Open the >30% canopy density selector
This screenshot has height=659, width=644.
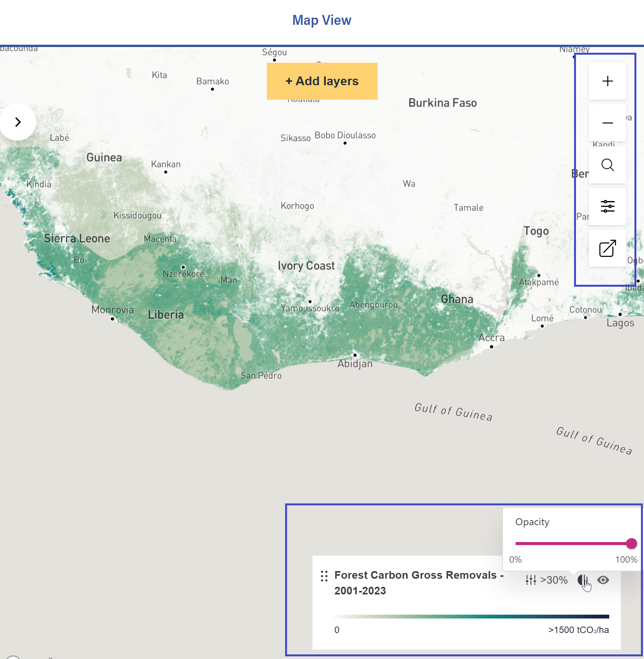[x=554, y=580]
